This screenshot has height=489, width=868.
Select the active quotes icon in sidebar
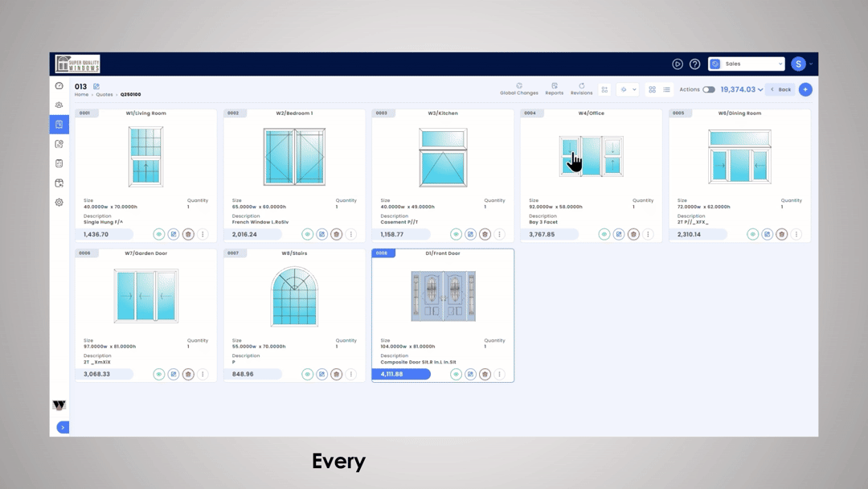coord(59,124)
